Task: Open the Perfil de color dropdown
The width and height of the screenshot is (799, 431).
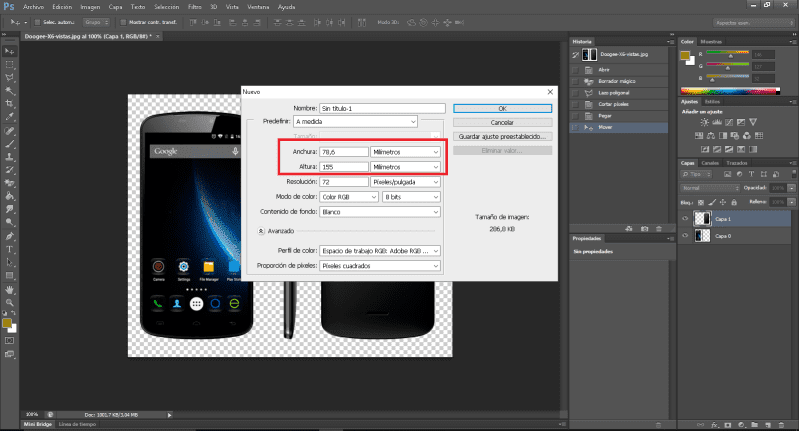Action: point(380,251)
